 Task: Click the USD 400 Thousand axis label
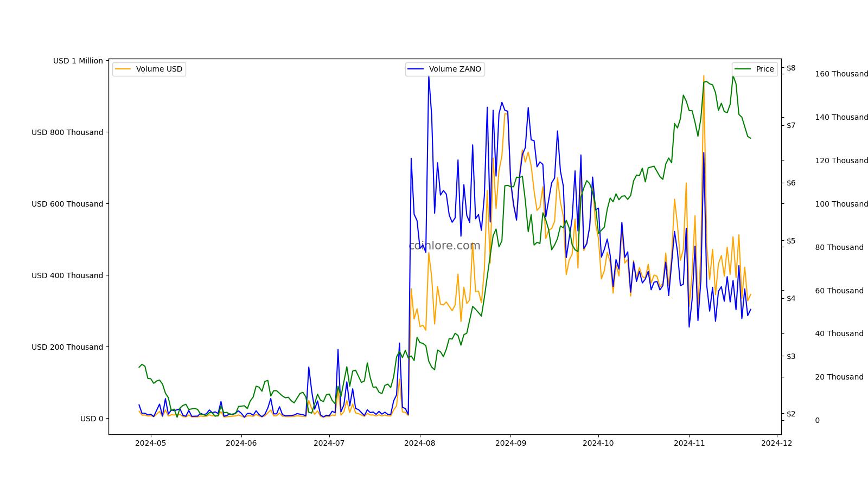67,275
